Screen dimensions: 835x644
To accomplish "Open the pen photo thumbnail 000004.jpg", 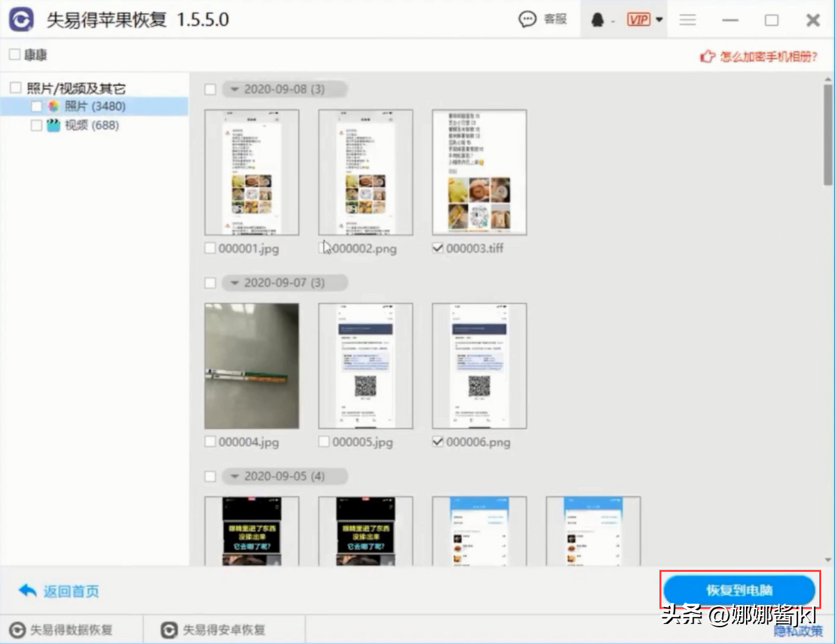I will pyautogui.click(x=252, y=366).
